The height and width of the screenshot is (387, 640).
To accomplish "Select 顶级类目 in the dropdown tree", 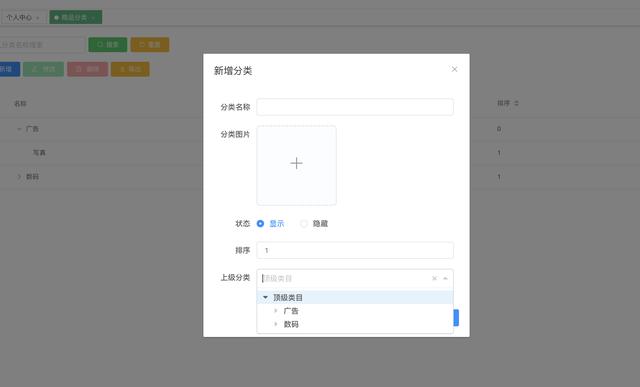I will (x=288, y=298).
